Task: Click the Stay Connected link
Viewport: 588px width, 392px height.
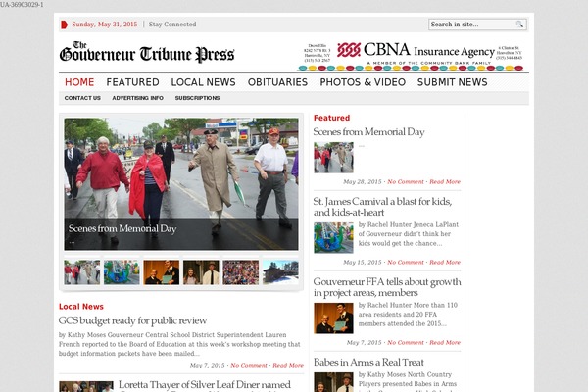Action: pos(172,24)
